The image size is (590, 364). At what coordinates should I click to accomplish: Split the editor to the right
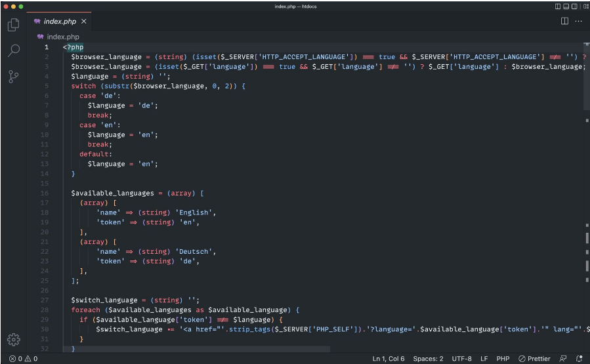(x=564, y=21)
